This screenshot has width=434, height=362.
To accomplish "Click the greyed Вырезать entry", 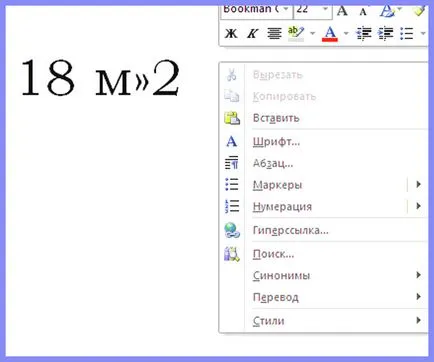I will [278, 75].
